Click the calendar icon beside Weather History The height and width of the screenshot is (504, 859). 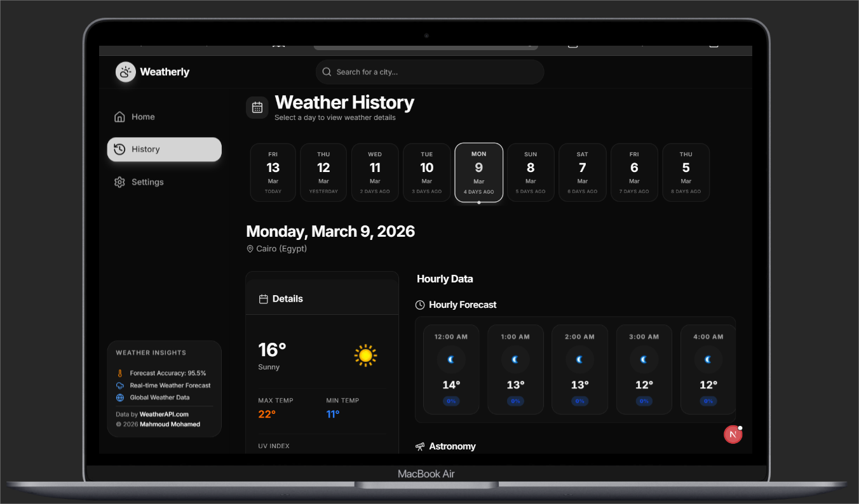pos(257,107)
